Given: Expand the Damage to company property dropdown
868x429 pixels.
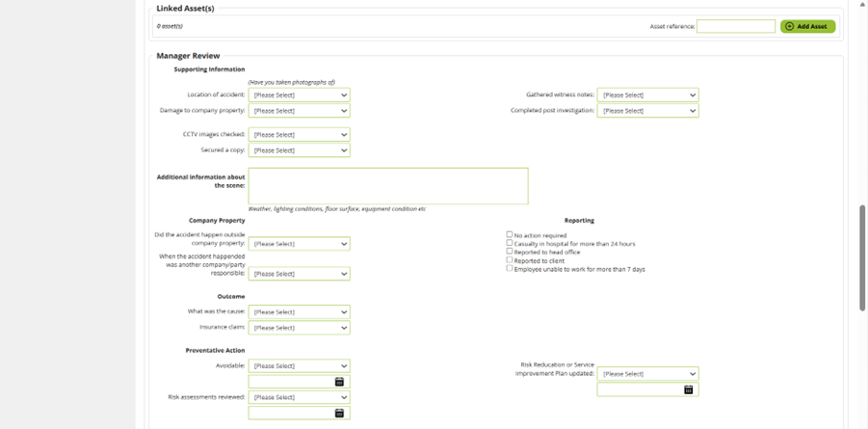Looking at the screenshot, I should (x=299, y=111).
